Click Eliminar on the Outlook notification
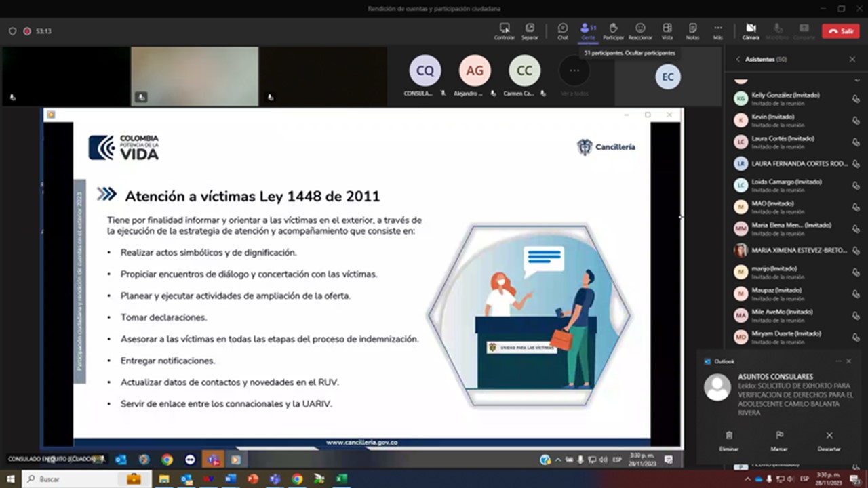The height and width of the screenshot is (488, 868). coord(729,441)
